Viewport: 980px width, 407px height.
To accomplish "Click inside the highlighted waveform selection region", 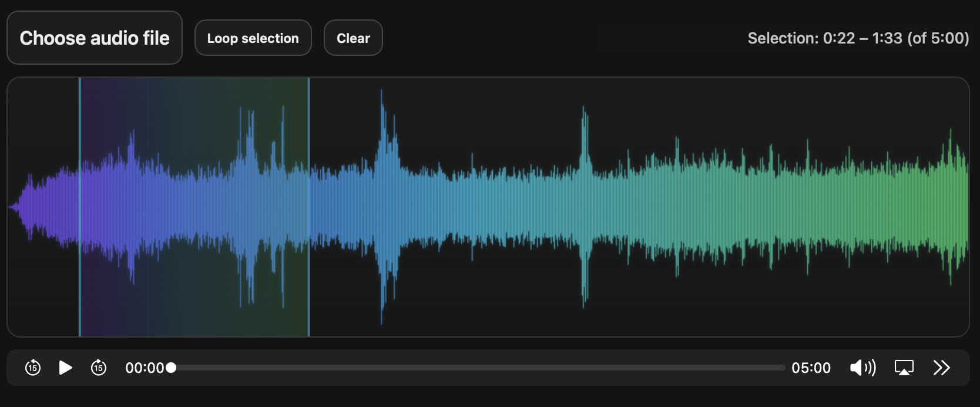I will click(x=194, y=207).
